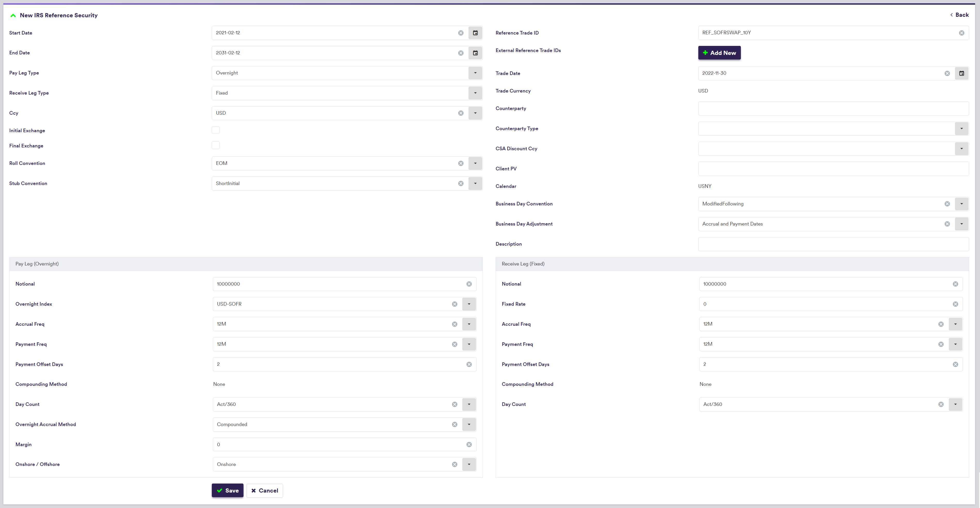Clear the Overnight Index USD-SOFR selection
Viewport: 980px width, 508px height.
(454, 304)
